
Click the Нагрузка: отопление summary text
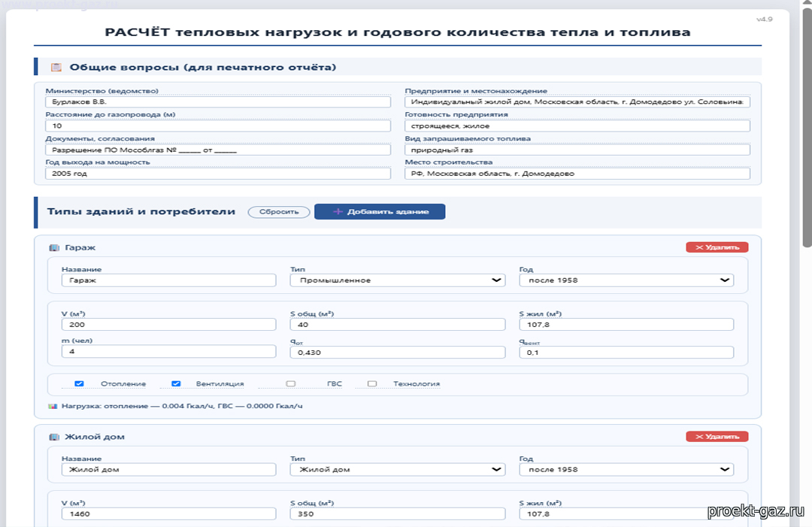182,406
